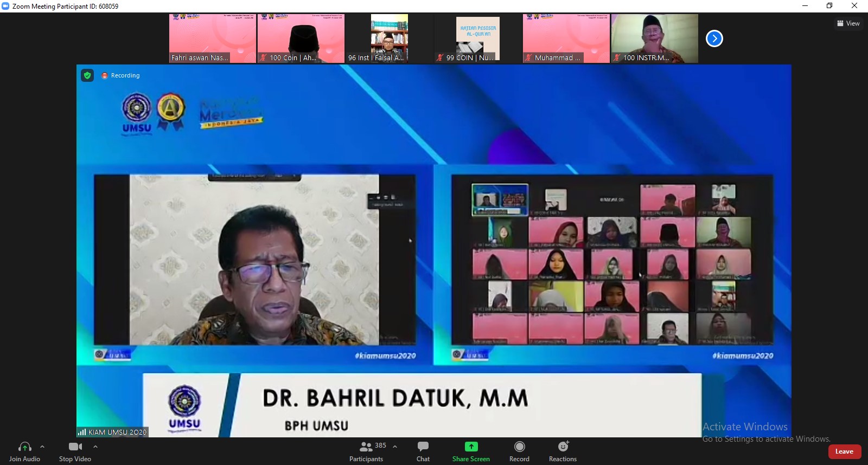
Task: Select 100 Coin | Ah... participant thumbnail
Action: [x=301, y=38]
